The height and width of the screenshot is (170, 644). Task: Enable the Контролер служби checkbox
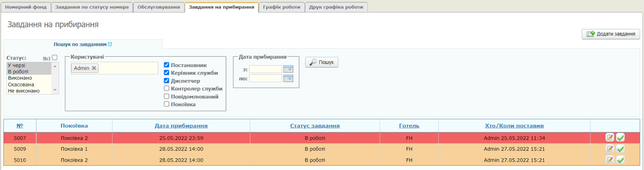point(166,88)
